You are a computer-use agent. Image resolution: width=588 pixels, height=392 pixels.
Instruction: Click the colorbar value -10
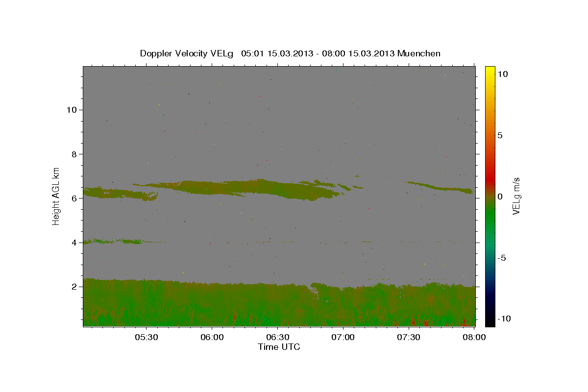tap(504, 319)
